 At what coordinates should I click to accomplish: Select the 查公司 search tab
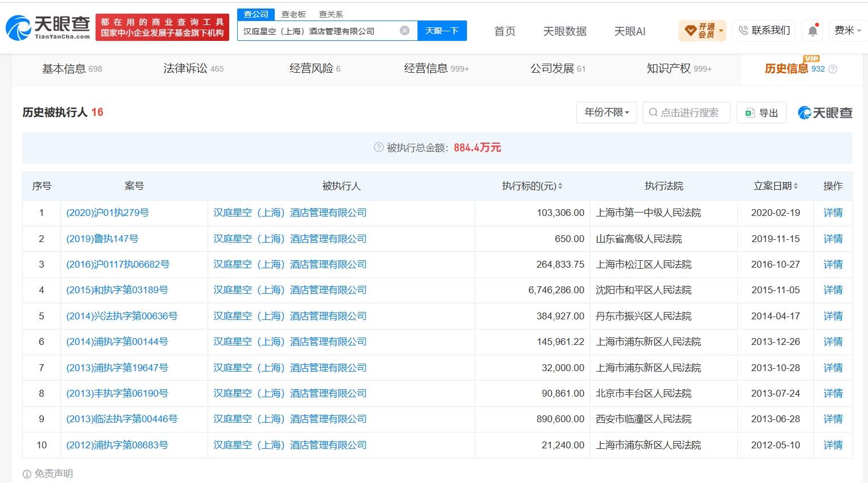256,14
